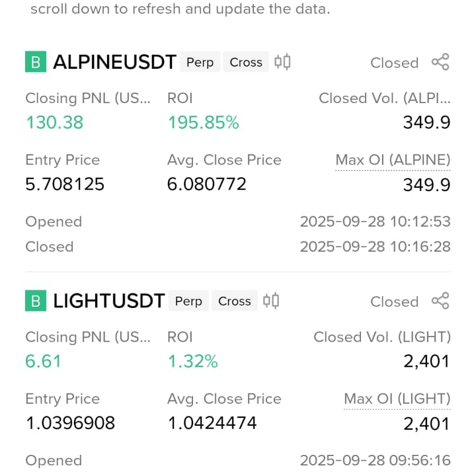Screen dimensions: 476x476
Task: Tap the 195.85% ROI value
Action: (204, 123)
